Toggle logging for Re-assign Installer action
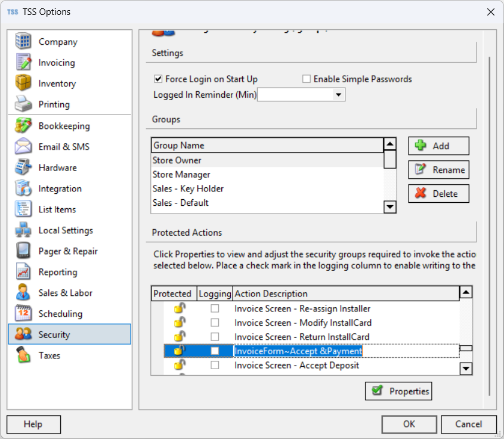Image resolution: width=504 pixels, height=439 pixels. (215, 309)
